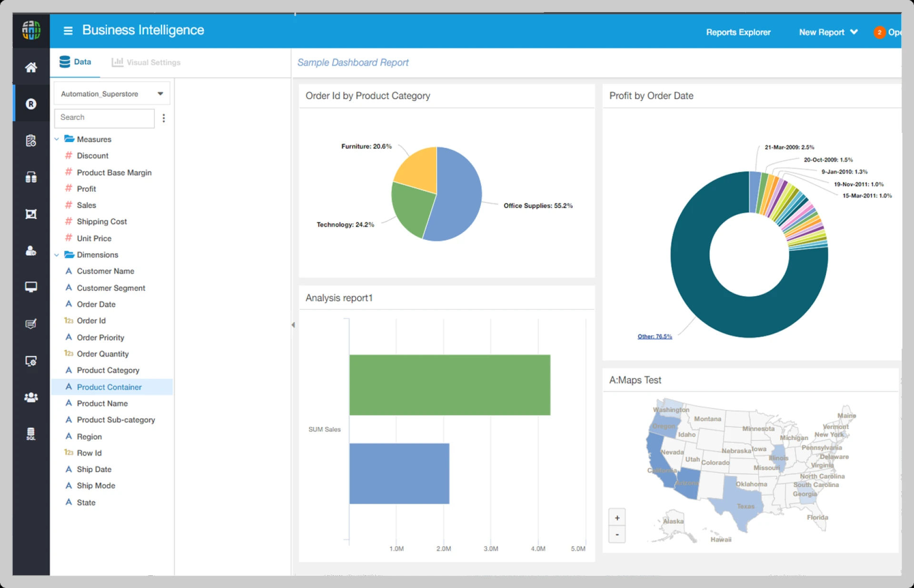This screenshot has width=914, height=588.
Task: Click the home icon in sidebar
Action: pos(31,68)
